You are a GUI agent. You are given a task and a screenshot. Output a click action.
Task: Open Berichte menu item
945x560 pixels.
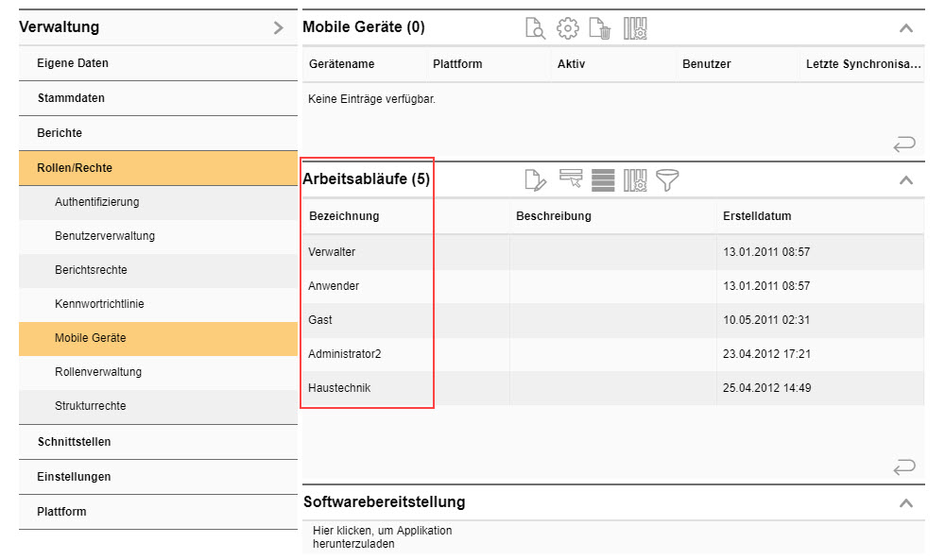click(158, 133)
